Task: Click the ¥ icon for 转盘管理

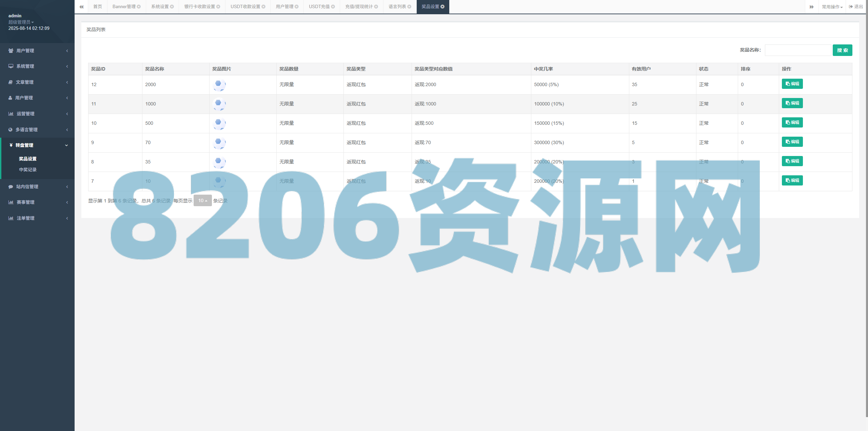Action: 11,145
